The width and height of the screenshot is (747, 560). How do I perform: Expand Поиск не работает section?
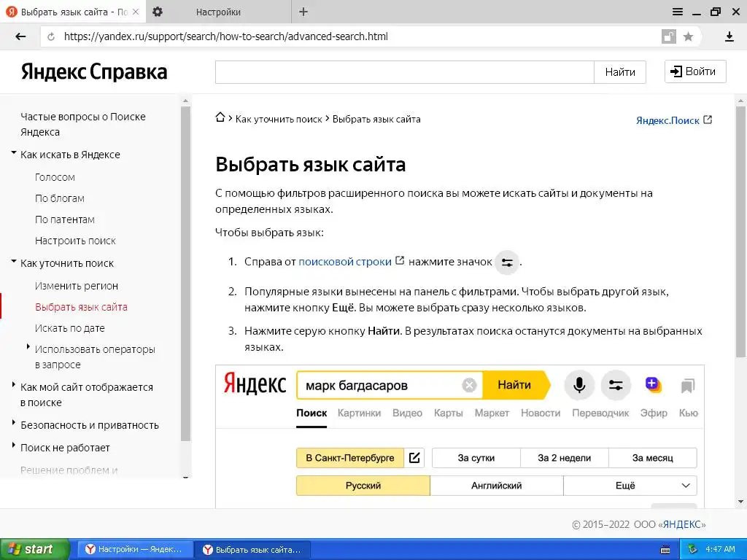[13, 446]
